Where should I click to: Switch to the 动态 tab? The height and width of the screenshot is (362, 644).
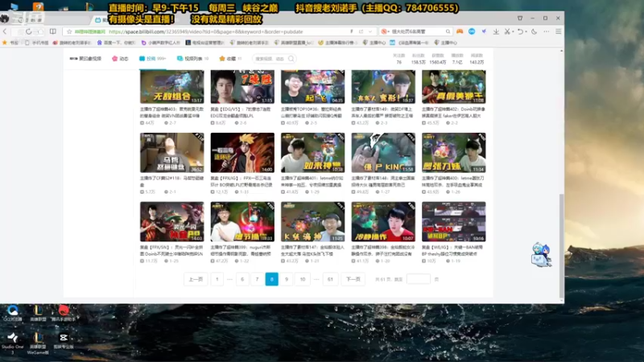(120, 59)
